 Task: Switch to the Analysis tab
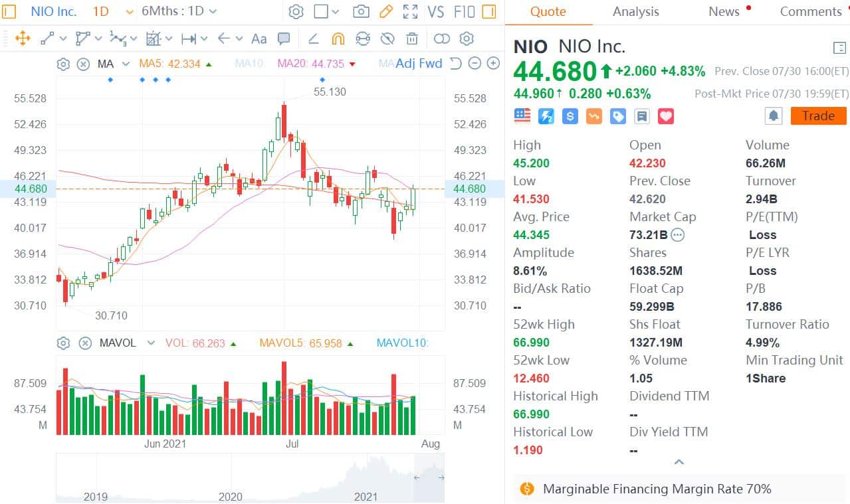(635, 11)
